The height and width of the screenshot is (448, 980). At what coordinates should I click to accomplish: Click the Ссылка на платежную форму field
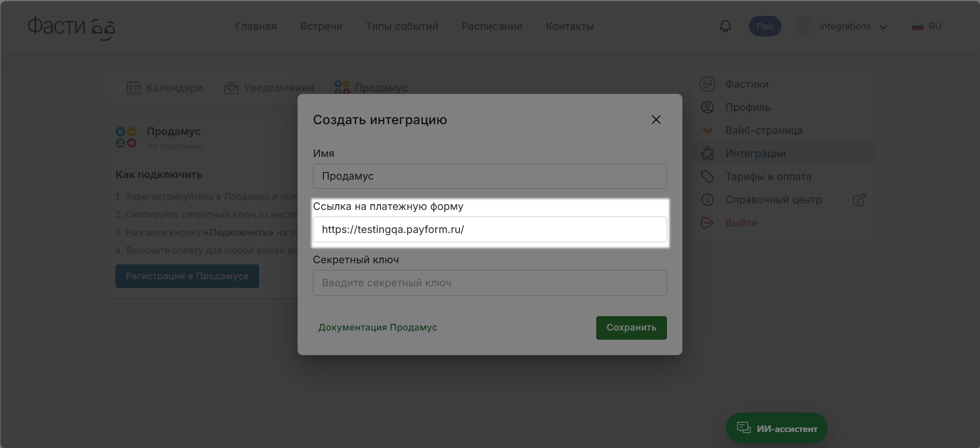pos(489,229)
